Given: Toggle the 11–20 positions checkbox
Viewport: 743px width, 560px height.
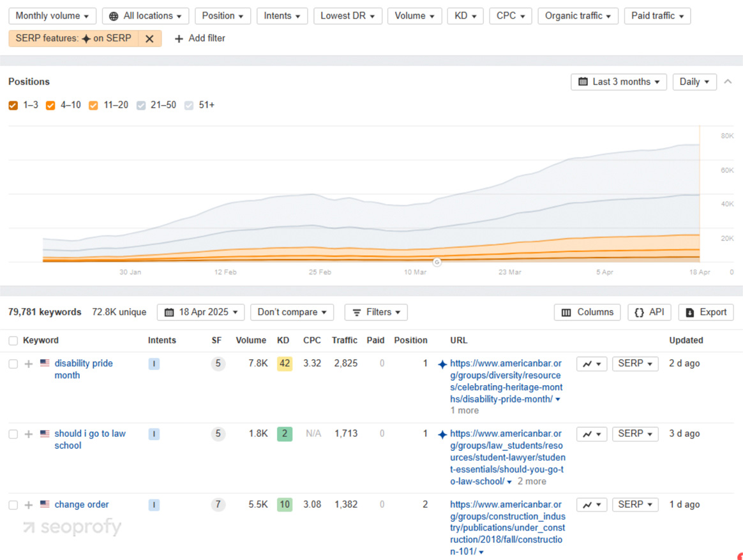Looking at the screenshot, I should tap(93, 105).
